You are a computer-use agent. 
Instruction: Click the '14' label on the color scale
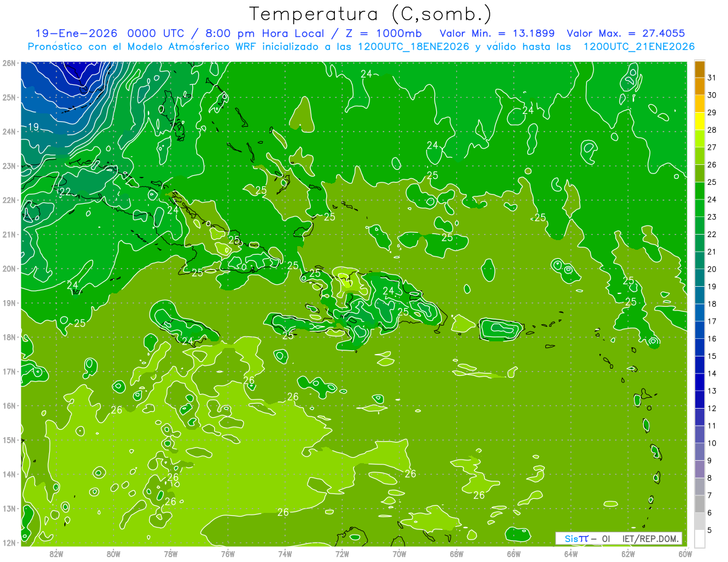712,373
